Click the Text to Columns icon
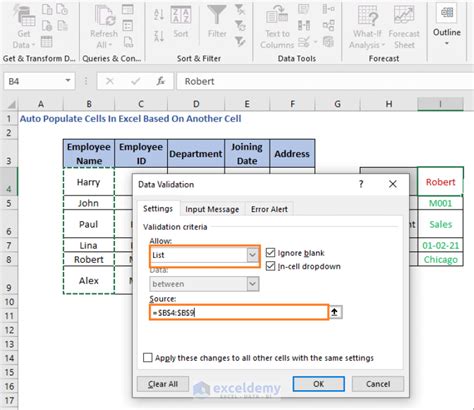Image resolution: width=474 pixels, height=410 pixels. pos(277,16)
